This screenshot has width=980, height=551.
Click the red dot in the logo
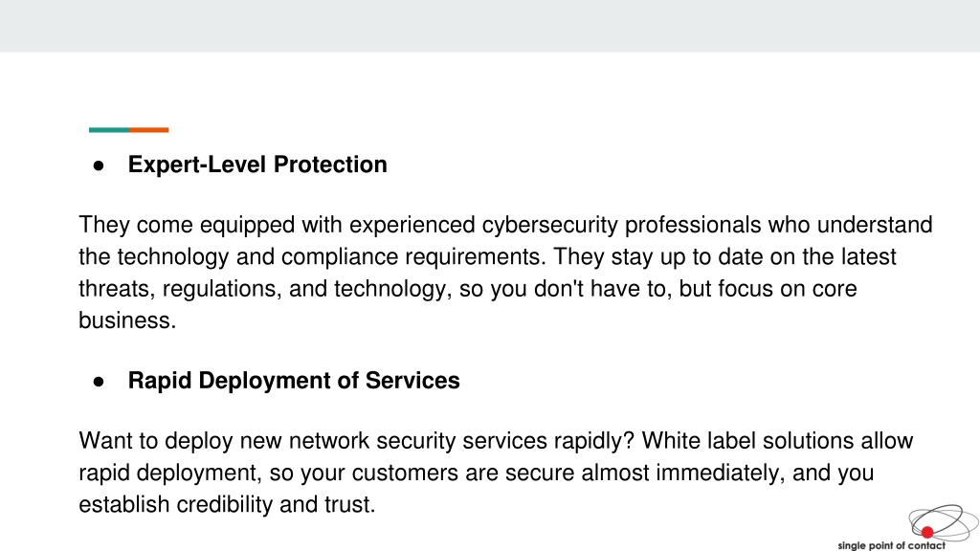[x=927, y=532]
